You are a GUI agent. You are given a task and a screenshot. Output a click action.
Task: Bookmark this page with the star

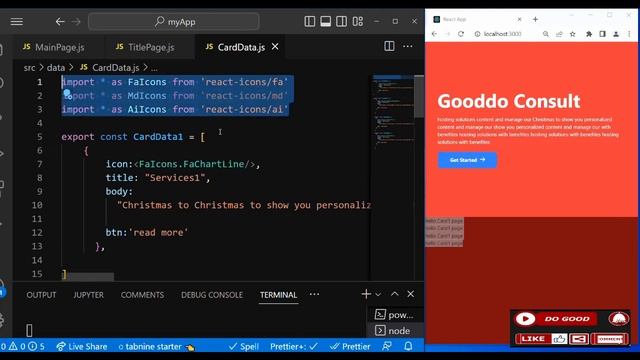573,34
